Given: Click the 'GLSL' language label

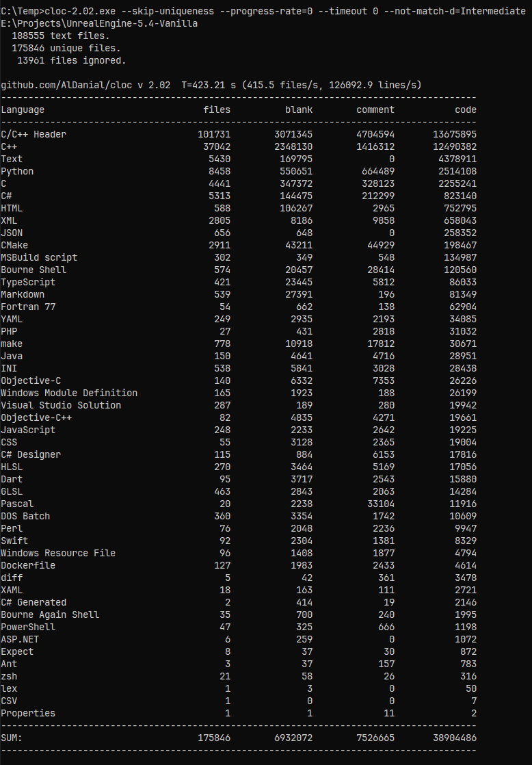Looking at the screenshot, I should (x=12, y=491).
